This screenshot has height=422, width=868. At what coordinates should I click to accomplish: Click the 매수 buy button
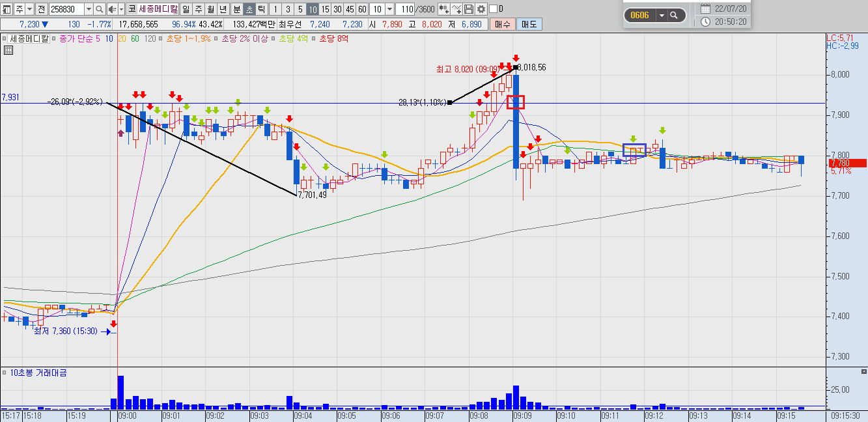(503, 24)
